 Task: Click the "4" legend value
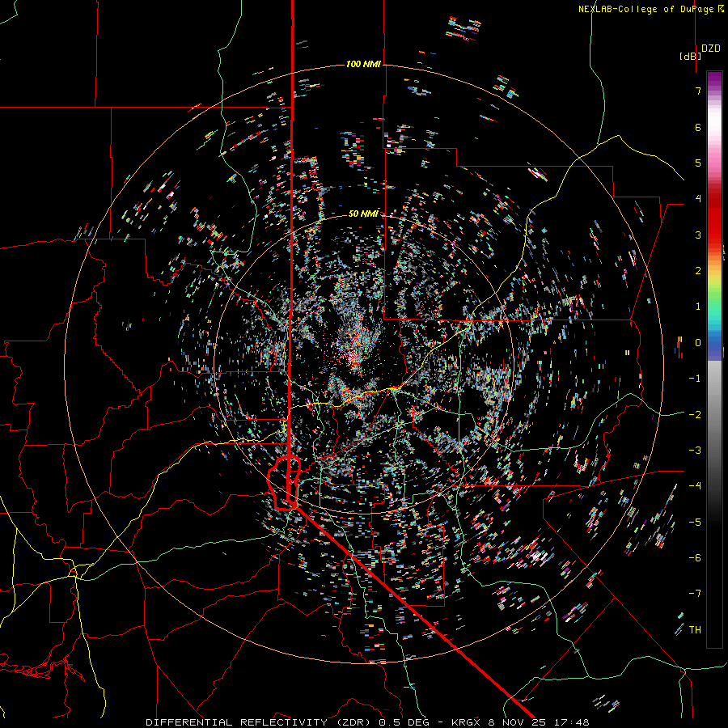click(x=698, y=199)
